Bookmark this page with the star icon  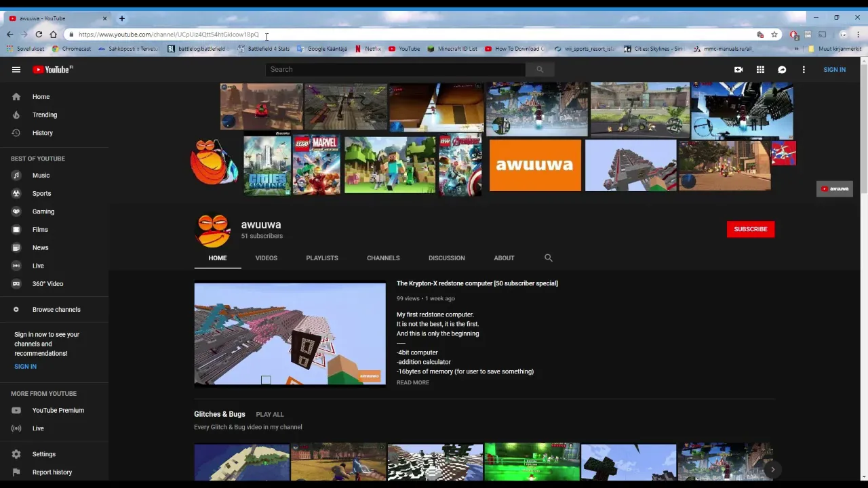tap(774, 35)
